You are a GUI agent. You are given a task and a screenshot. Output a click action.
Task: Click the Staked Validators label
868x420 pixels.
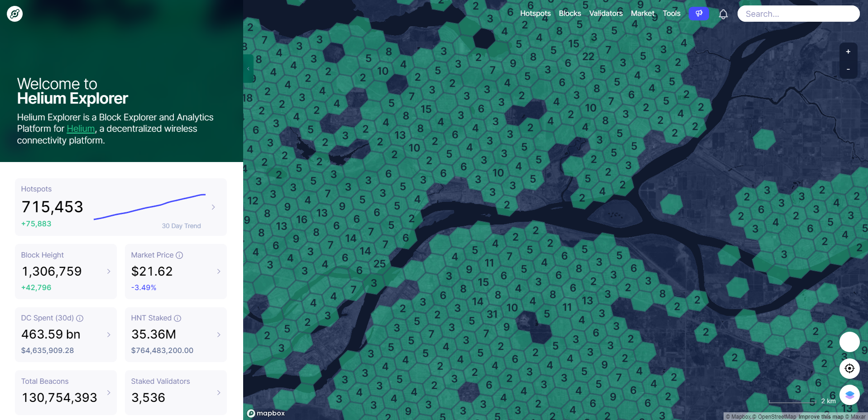(160, 381)
